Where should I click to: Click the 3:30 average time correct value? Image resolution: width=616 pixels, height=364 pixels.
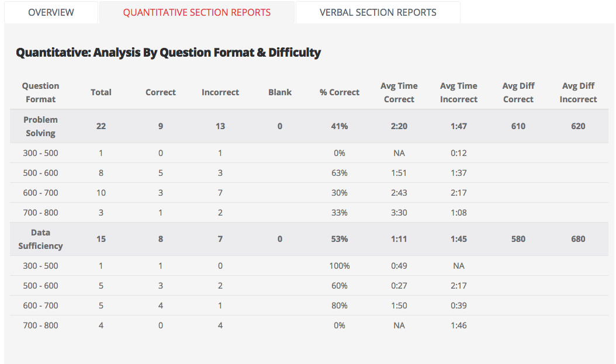point(399,213)
